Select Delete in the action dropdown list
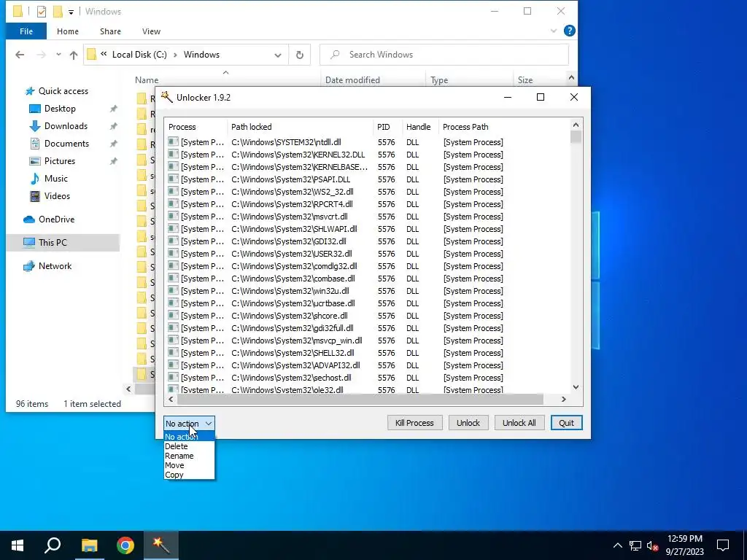The width and height of the screenshot is (747, 560). [x=189, y=446]
